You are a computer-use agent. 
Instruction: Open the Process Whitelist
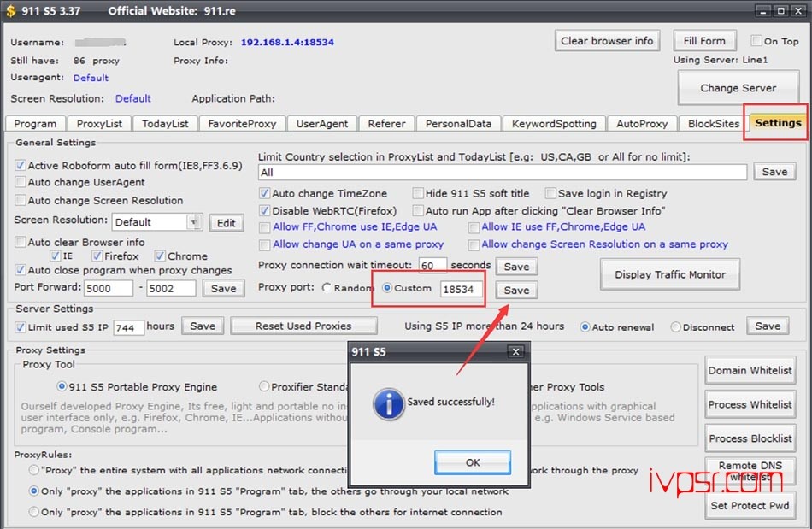click(x=750, y=404)
